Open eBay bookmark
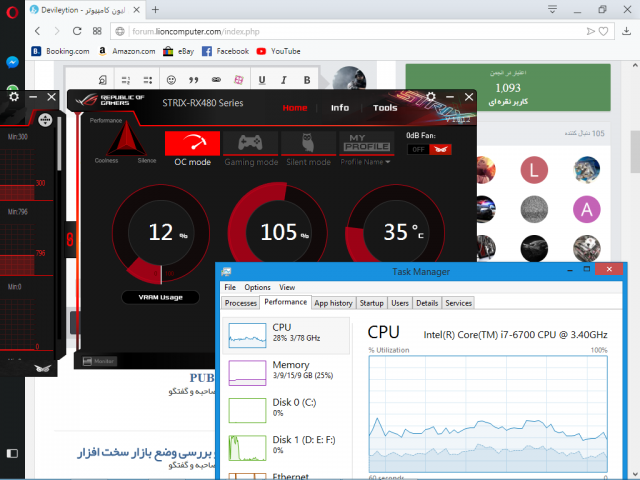Screen dimensions: 640x480 [x=178, y=51]
